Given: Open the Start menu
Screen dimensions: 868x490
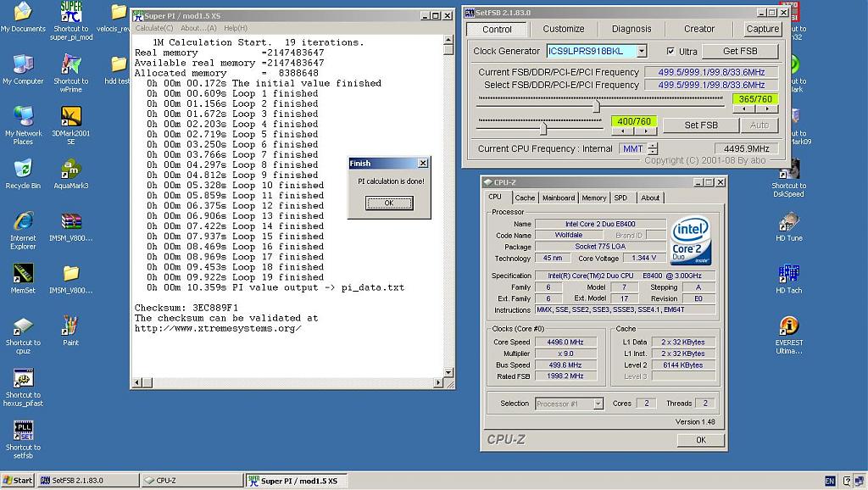Looking at the screenshot, I should coord(18,480).
